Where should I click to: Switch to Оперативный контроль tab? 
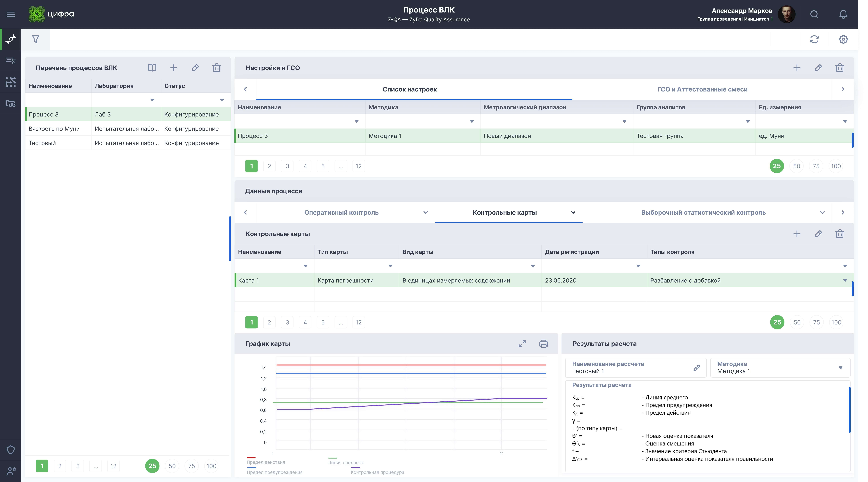(x=341, y=212)
